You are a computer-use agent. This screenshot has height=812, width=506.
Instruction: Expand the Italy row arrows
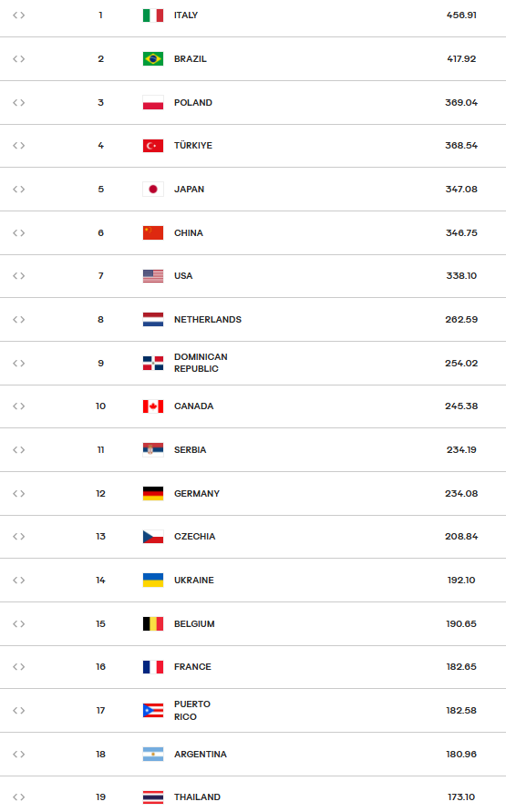(x=18, y=15)
